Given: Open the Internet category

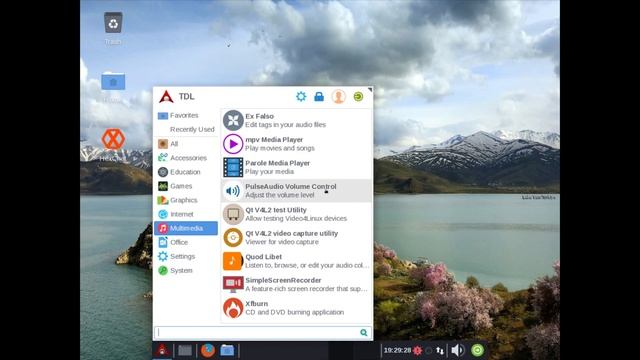Looking at the screenshot, I should 186,214.
